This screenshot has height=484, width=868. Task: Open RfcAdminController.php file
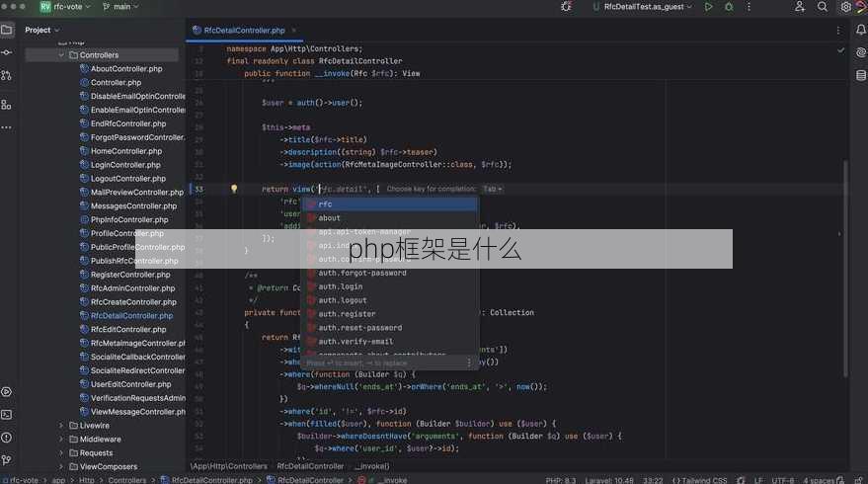pyautogui.click(x=132, y=288)
